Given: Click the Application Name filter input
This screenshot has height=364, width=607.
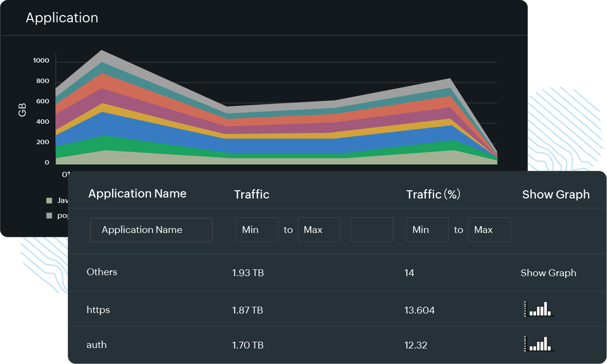Looking at the screenshot, I should (151, 230).
